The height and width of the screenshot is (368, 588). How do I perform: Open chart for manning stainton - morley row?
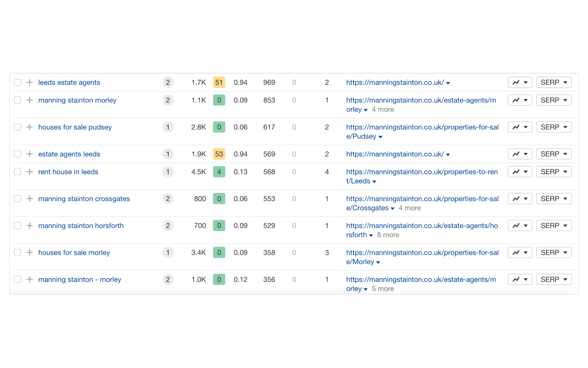click(x=520, y=280)
